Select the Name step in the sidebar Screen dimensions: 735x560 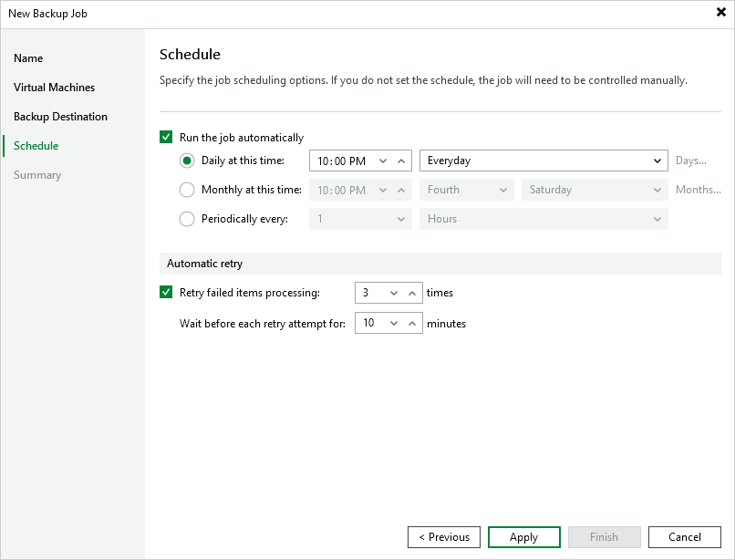pos(28,57)
